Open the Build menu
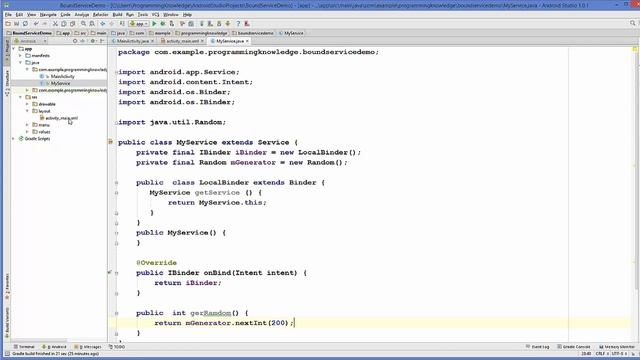This screenshot has height=360, width=640. [x=117, y=15]
